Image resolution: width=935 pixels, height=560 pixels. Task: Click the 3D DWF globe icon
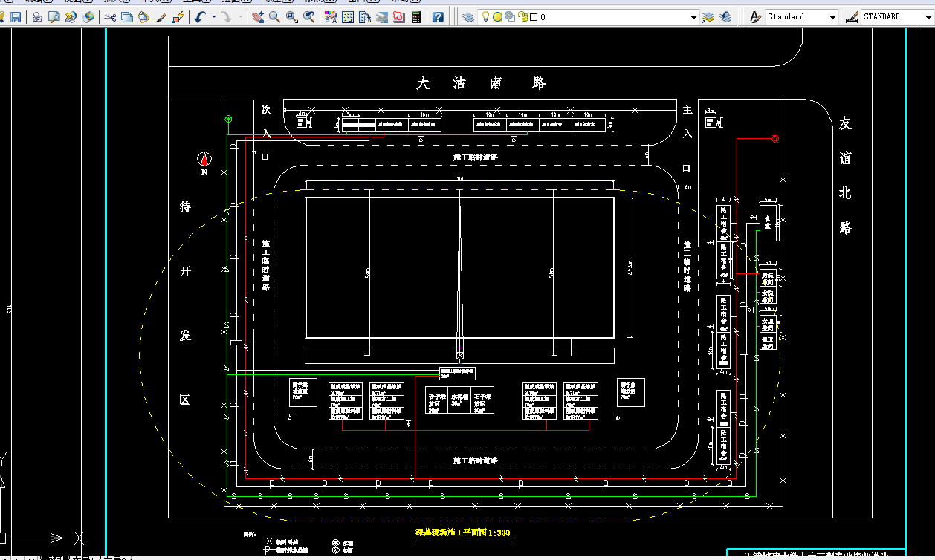click(x=88, y=17)
